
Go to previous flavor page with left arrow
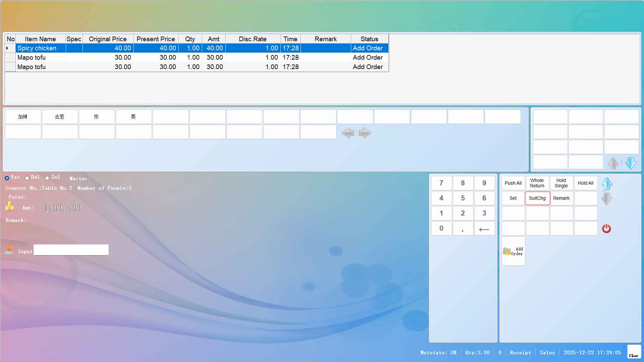[348, 133]
